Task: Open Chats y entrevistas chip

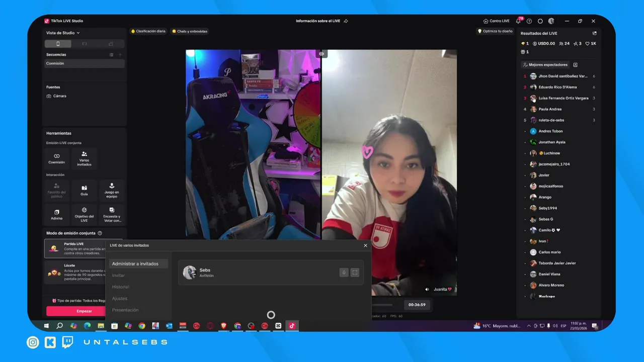Action: click(190, 31)
